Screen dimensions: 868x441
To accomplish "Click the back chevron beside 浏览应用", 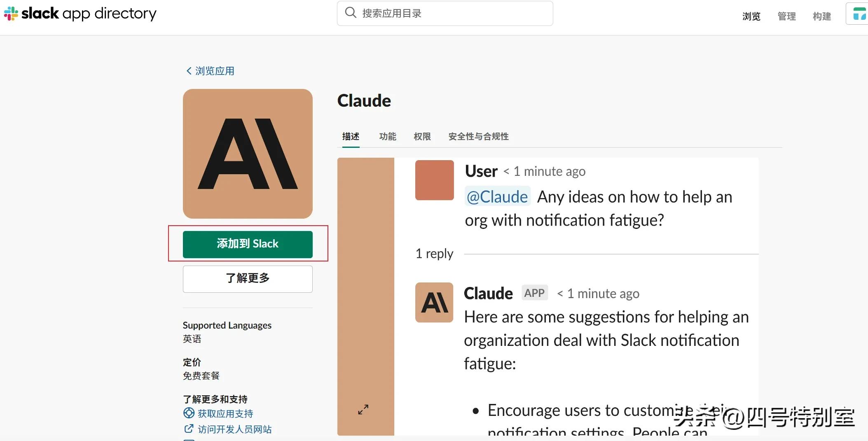I will 188,70.
